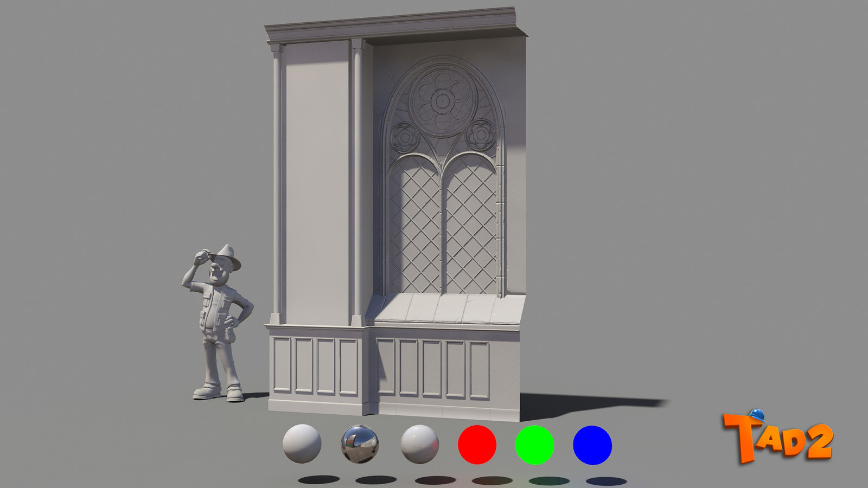Select the chrome mirror reference sphere

pos(360,444)
